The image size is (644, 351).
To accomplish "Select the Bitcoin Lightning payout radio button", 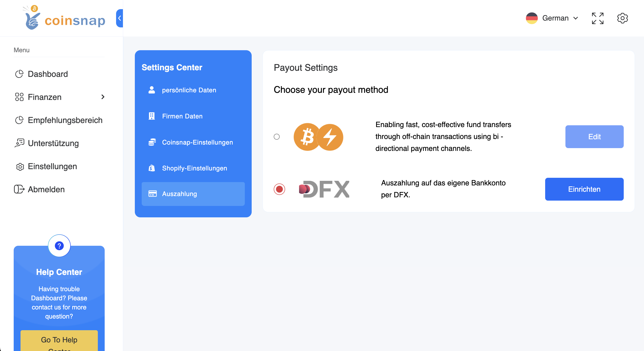I will click(277, 137).
